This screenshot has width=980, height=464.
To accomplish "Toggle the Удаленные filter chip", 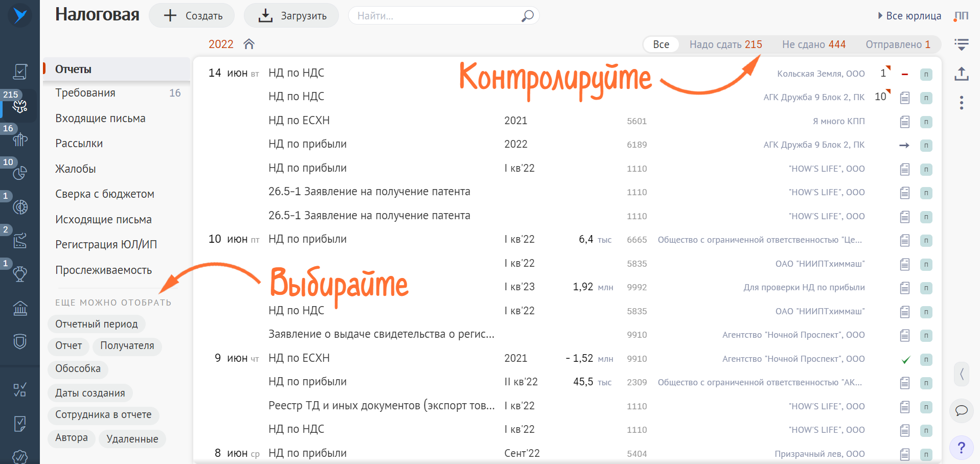I will [x=132, y=439].
